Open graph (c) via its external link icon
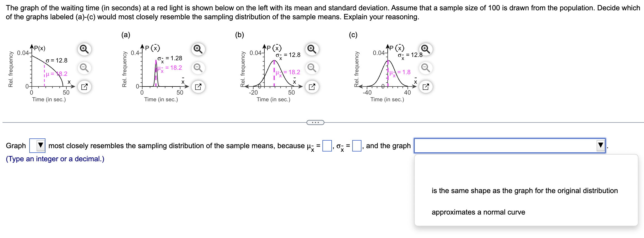Screen dimensions: 644x238 [x=426, y=87]
